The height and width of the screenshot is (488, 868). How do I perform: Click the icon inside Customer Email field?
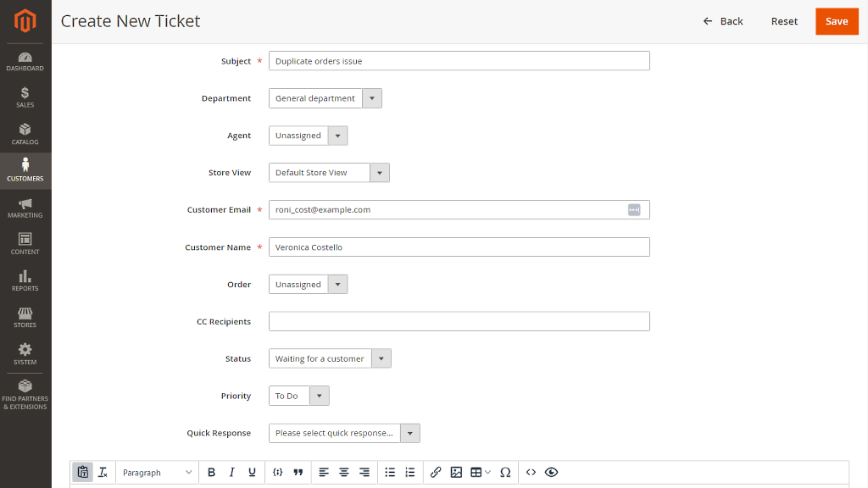coord(634,210)
